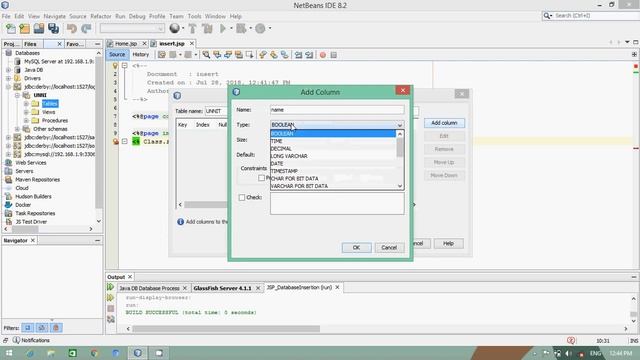Tick the checkbox under Constraints

(x=262, y=178)
